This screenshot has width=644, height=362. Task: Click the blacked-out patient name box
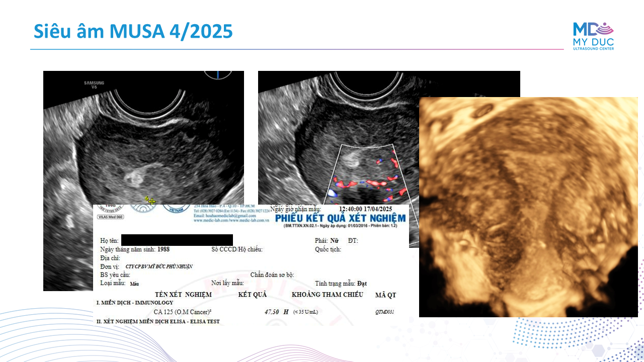click(177, 240)
